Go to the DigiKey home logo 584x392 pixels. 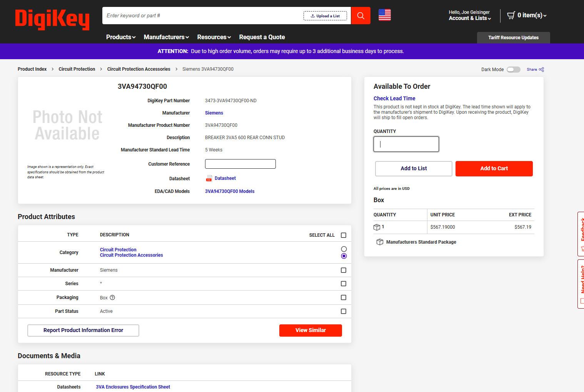[x=52, y=19]
